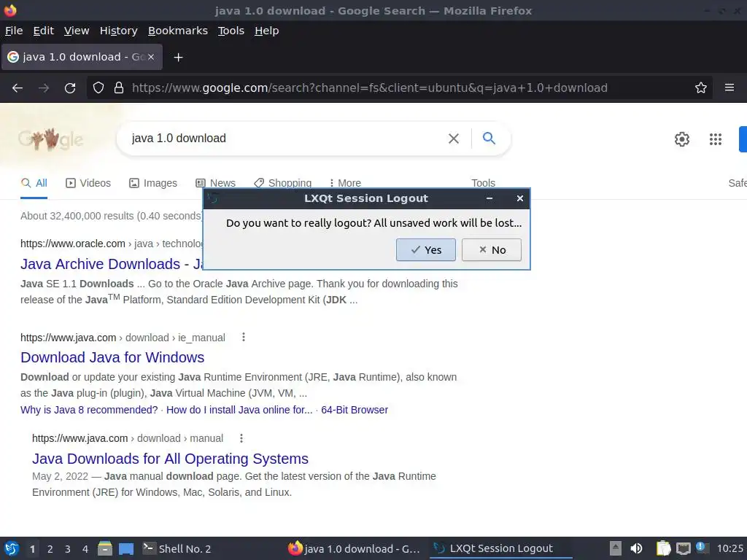The image size is (747, 560).
Task: Cancel logout with the No button
Action: pos(491,249)
